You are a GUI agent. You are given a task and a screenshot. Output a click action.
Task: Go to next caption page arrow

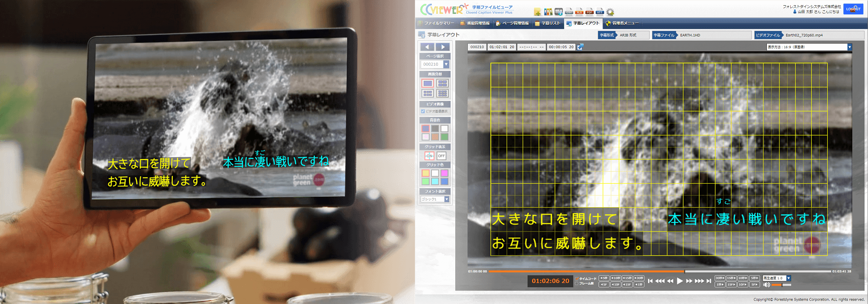pos(443,47)
